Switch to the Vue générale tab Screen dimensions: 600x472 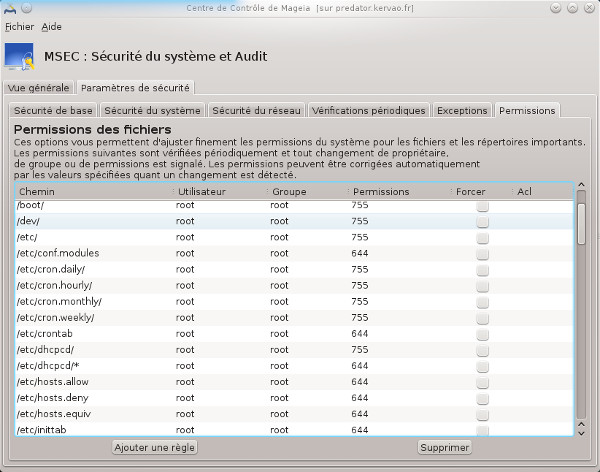[x=39, y=88]
